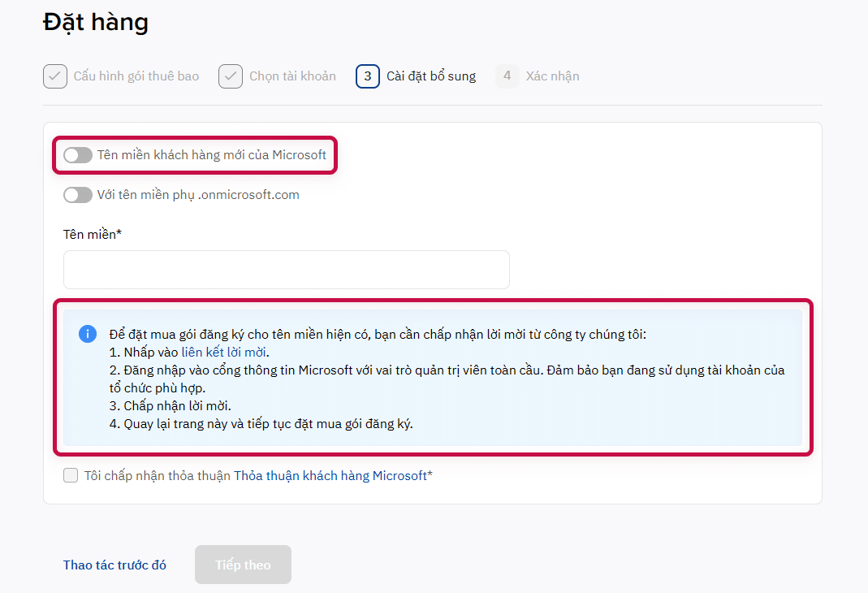Click the Tên miền* field label
Image resolution: width=868 pixels, height=593 pixels.
pos(92,234)
